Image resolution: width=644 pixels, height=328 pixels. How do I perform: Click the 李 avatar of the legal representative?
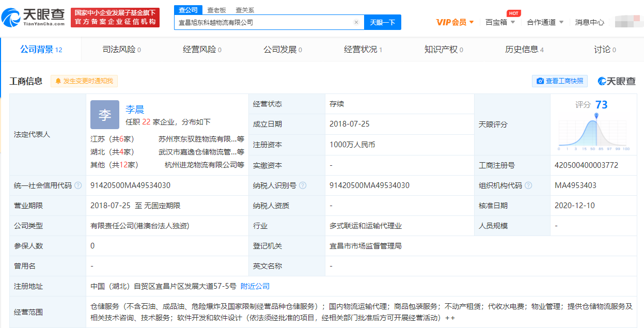(104, 115)
